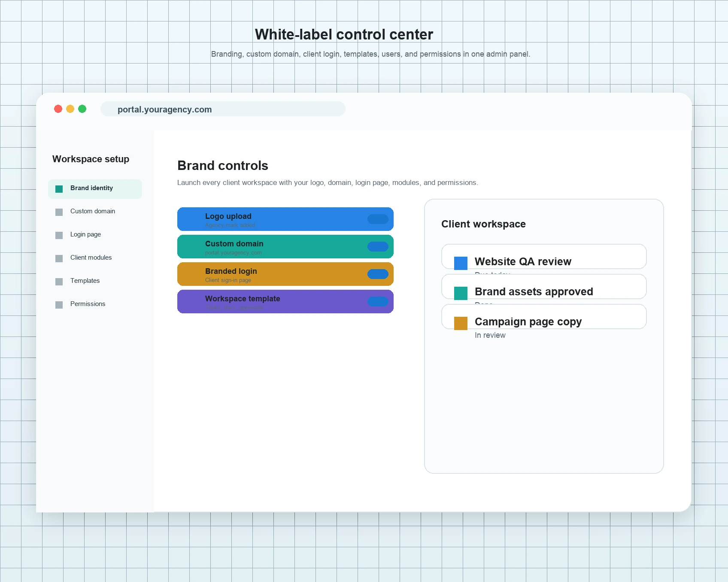
Task: Click the orange square beside Campaign page copy
Action: [461, 323]
